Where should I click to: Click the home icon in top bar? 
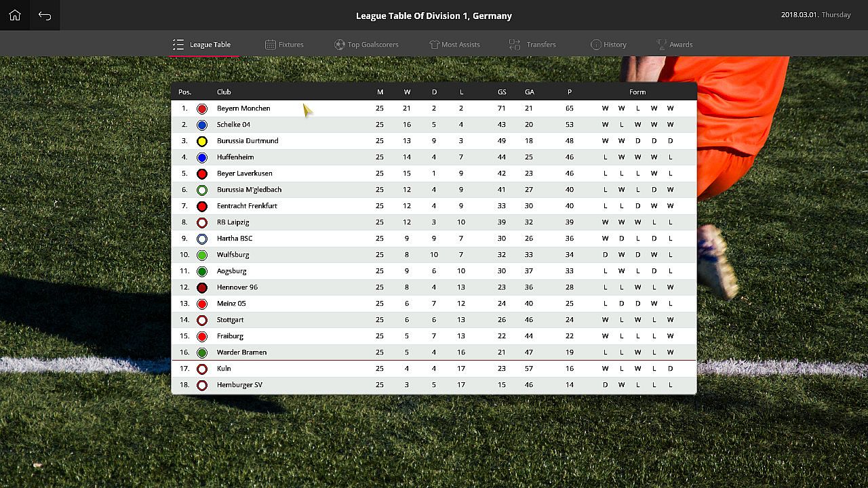tap(15, 15)
